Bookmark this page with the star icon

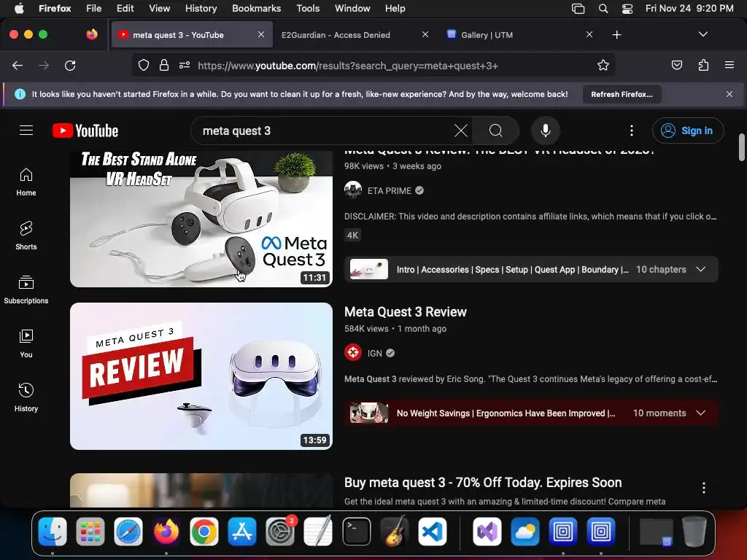(603, 66)
